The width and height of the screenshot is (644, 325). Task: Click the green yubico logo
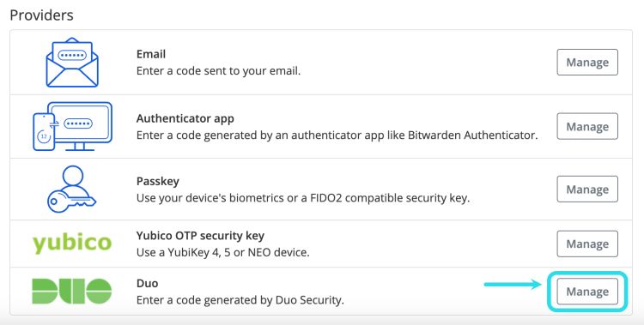pyautogui.click(x=72, y=244)
